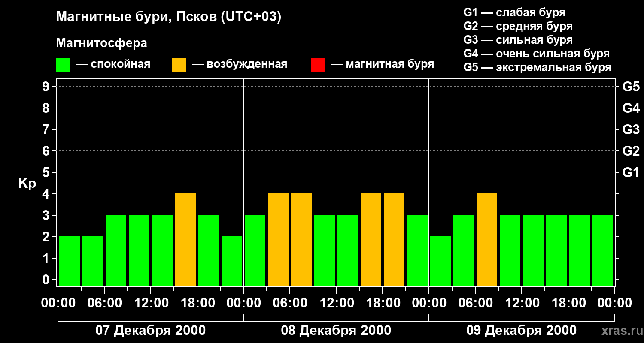Click the 15:00–18:00 orange bar on 08 Декабря

[x=371, y=240]
